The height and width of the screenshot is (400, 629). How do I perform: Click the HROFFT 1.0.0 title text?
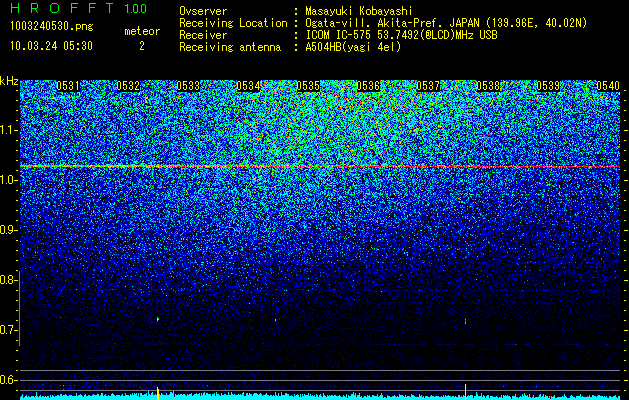pyautogui.click(x=79, y=8)
